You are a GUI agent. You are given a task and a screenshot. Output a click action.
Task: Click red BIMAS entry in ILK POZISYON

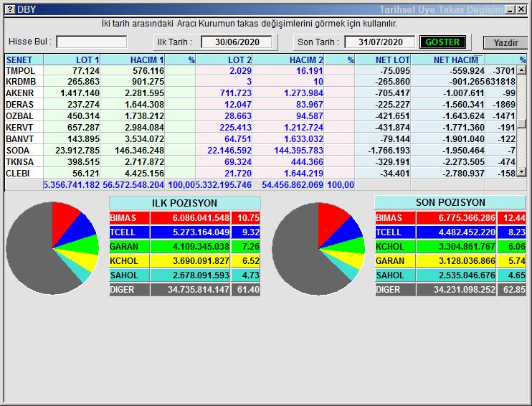click(x=169, y=218)
